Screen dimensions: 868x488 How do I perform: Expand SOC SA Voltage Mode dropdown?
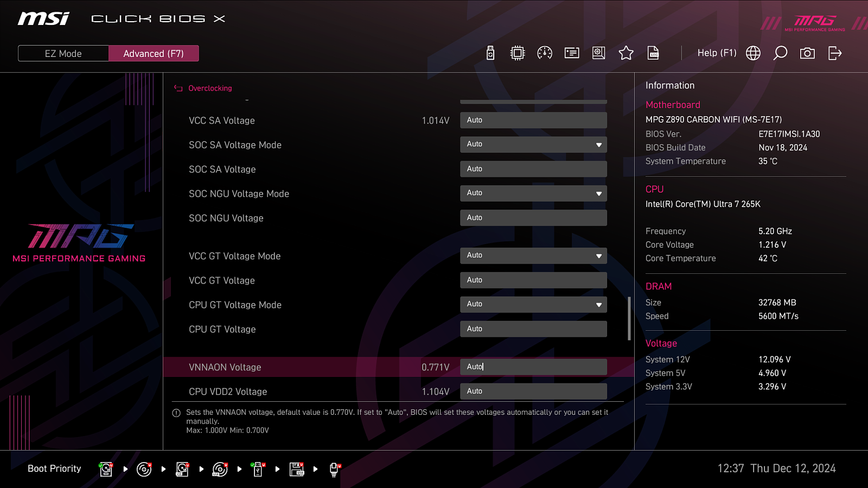533,145
